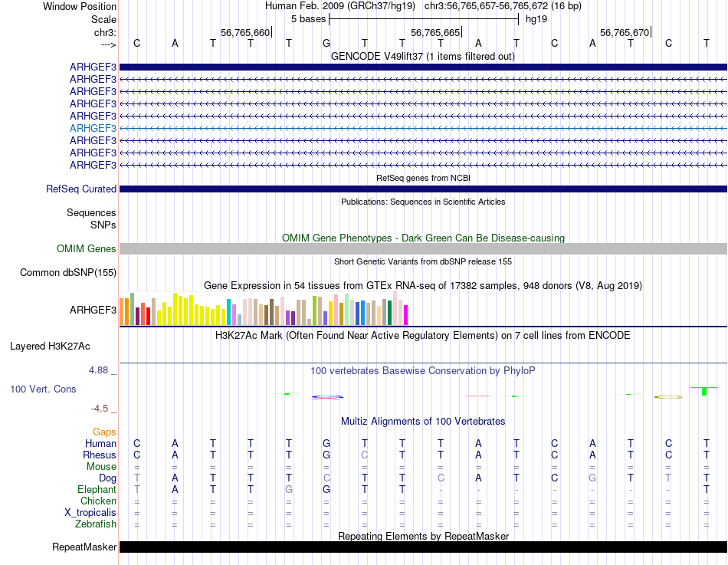Open the H3K27Ac Mark ENCODE title
728x565 pixels.
(x=423, y=336)
